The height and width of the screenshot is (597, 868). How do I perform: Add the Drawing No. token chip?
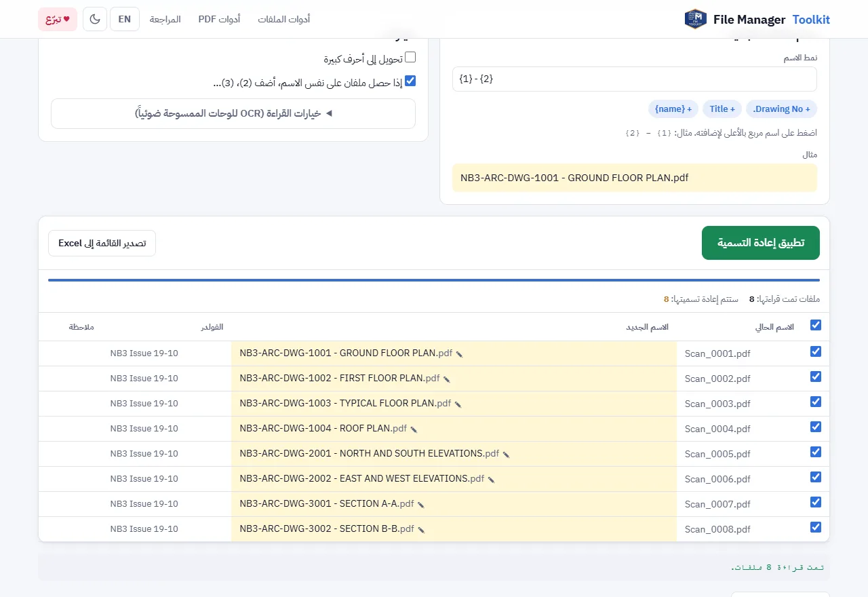tap(781, 109)
